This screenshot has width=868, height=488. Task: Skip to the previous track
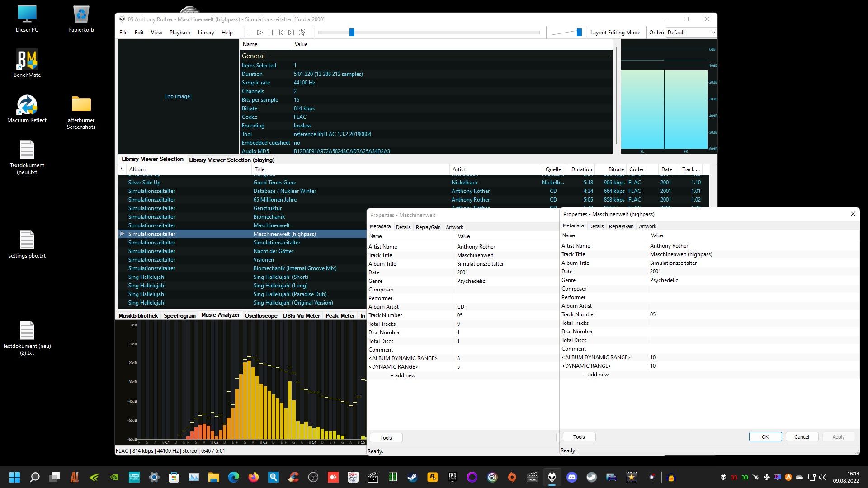[281, 33]
